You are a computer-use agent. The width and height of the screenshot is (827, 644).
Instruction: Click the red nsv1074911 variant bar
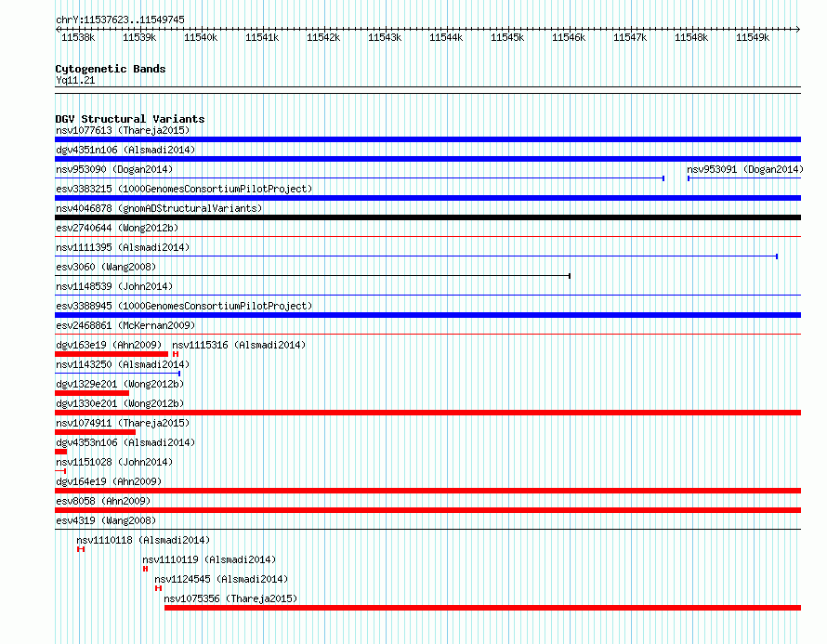(x=95, y=432)
